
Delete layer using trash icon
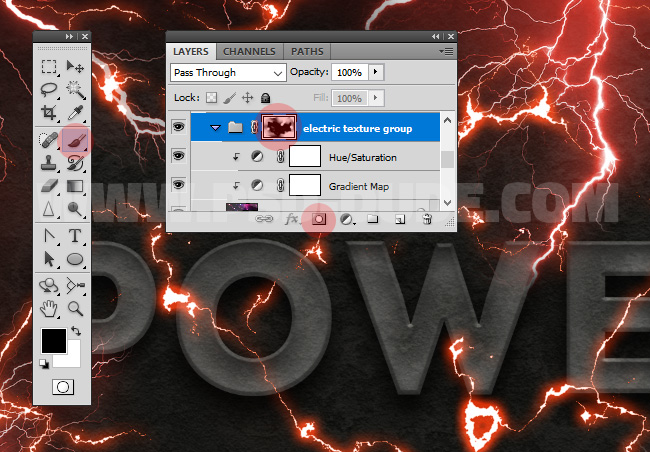[x=427, y=217]
